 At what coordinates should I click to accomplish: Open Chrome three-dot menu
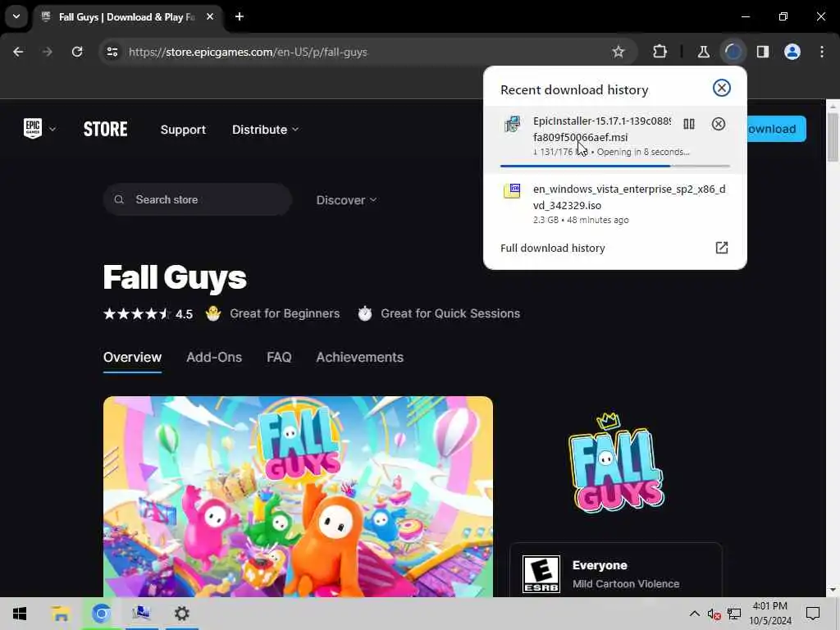click(x=822, y=52)
